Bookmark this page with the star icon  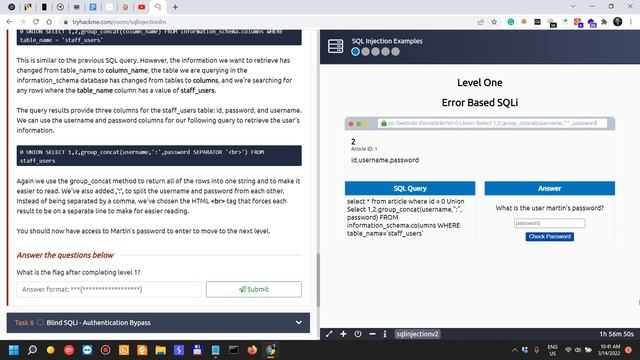494,22
